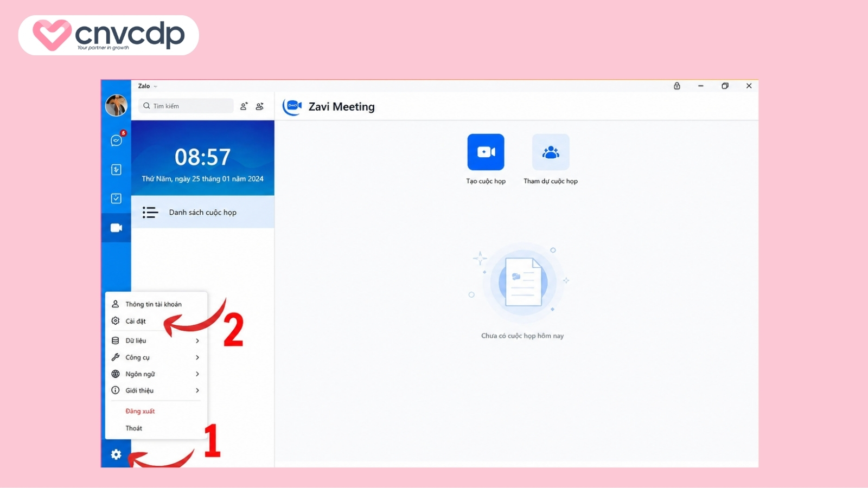Expand the Công cụ submenu
The width and height of the screenshot is (868, 488).
click(x=156, y=357)
